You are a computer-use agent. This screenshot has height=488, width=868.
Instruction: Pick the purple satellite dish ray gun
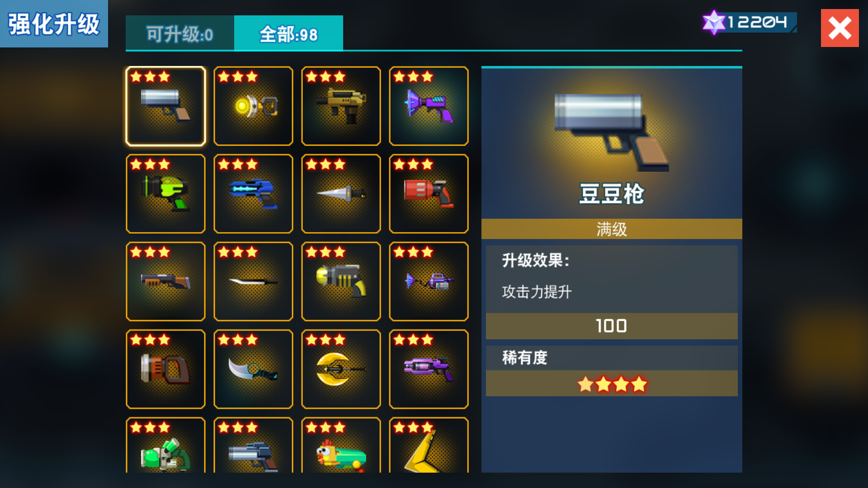(x=429, y=106)
